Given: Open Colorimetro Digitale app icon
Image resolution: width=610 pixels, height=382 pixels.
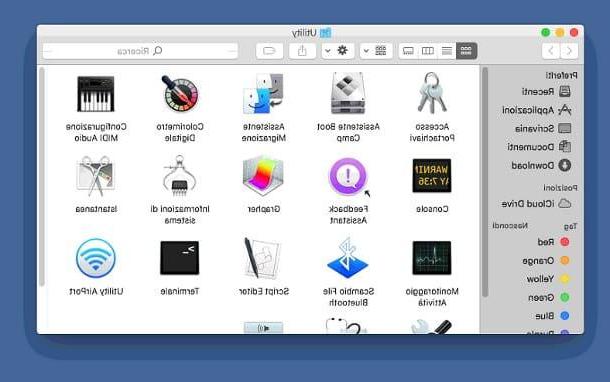Looking at the screenshot, I should [x=180, y=93].
